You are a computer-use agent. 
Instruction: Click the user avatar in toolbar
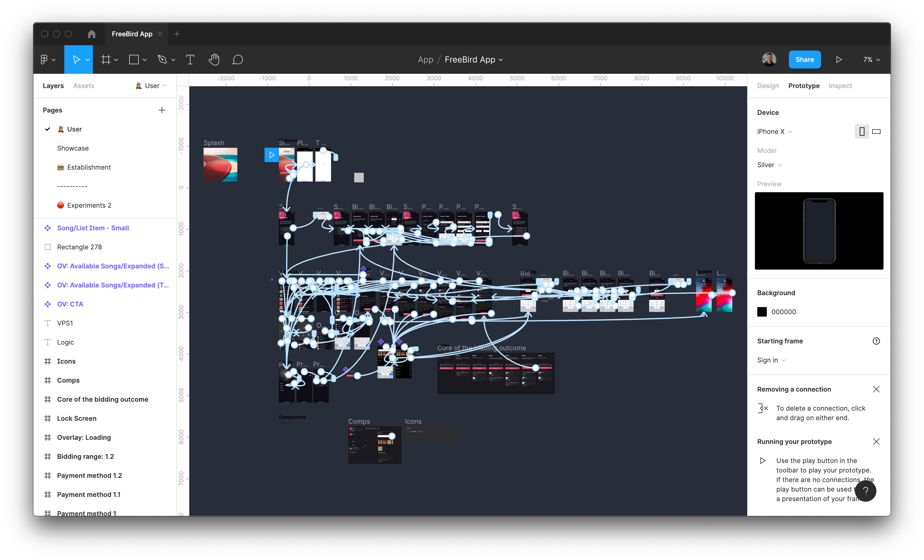769,59
